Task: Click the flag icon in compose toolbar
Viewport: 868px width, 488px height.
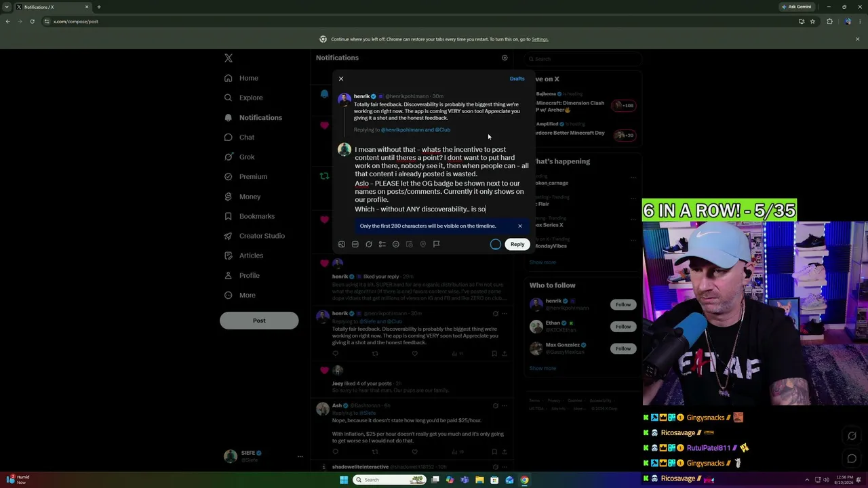Action: [x=437, y=244]
